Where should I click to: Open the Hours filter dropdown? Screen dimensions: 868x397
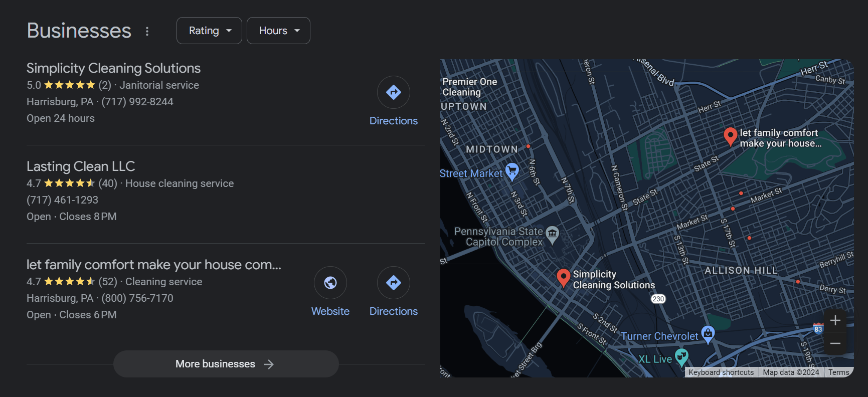(x=278, y=31)
